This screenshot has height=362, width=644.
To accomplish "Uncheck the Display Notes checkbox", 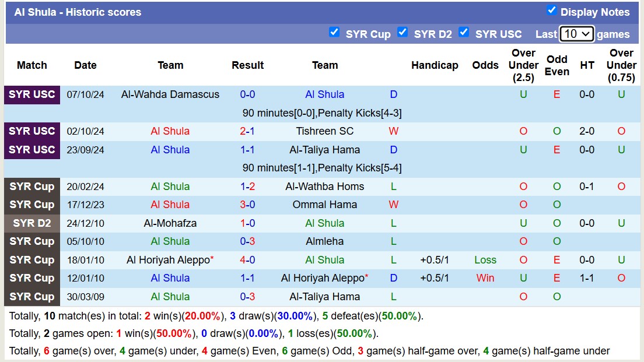I will tap(551, 10).
